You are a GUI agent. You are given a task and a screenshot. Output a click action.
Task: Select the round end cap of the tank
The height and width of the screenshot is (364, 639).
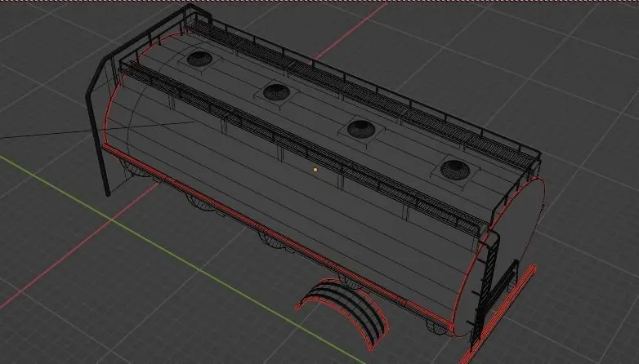coord(500,256)
